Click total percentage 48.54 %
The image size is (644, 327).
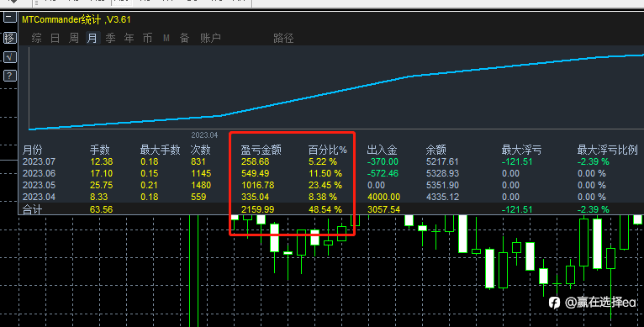(325, 209)
